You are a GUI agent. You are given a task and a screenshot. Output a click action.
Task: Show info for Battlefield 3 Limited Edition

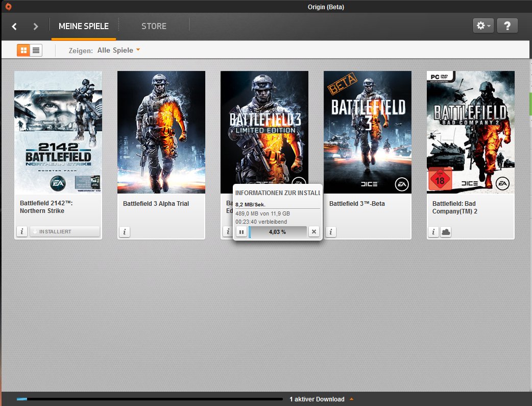tap(227, 231)
